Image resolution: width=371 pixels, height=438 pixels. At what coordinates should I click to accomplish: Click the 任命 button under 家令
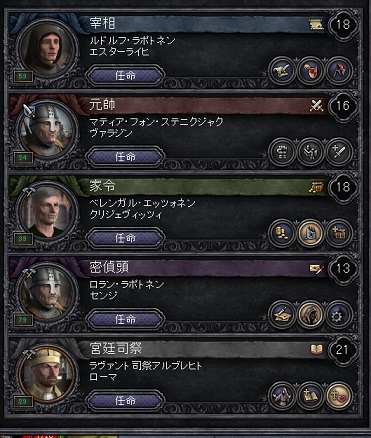125,238
